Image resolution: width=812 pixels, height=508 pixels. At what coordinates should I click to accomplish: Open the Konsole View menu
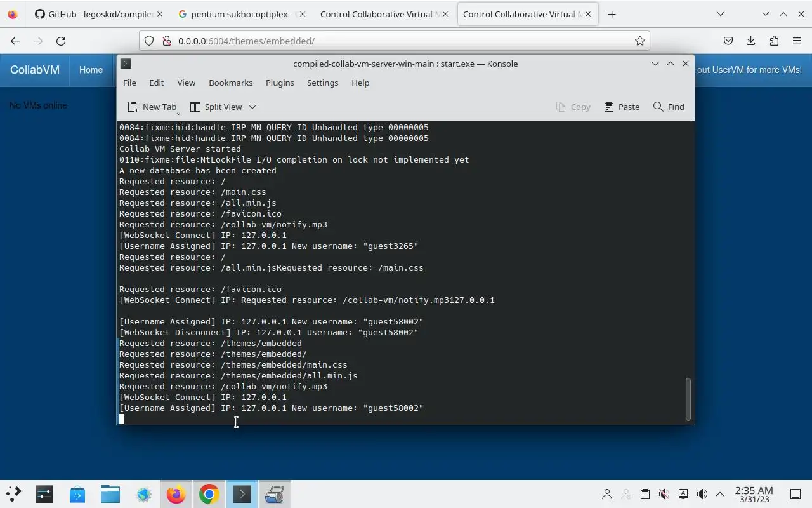point(186,83)
